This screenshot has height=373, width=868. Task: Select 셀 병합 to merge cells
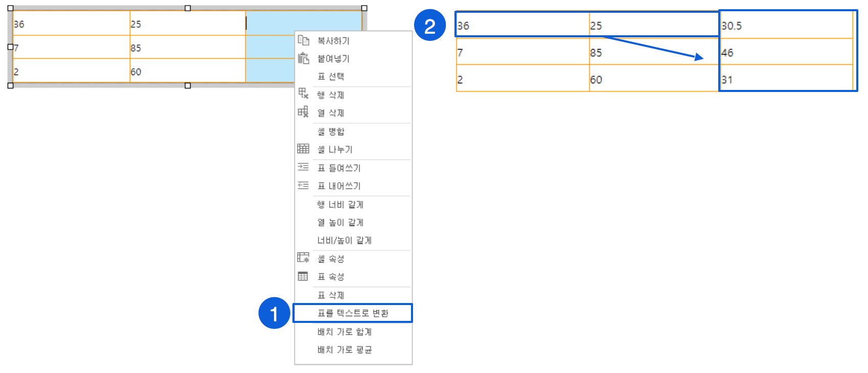click(331, 131)
